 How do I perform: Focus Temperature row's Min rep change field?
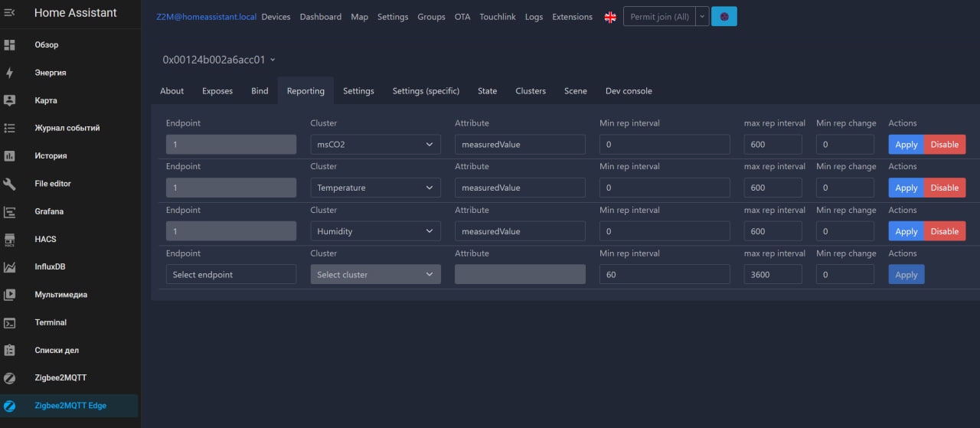tap(845, 188)
